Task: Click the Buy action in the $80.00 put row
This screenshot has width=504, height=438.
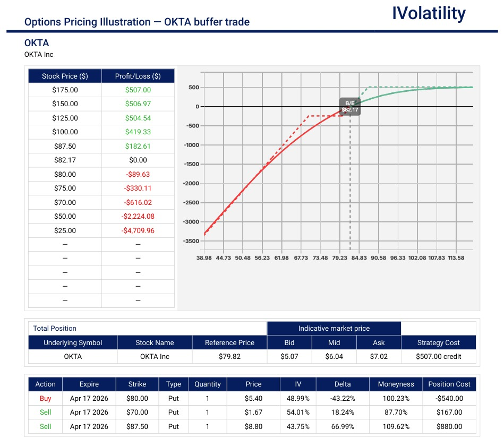Action: pyautogui.click(x=46, y=398)
